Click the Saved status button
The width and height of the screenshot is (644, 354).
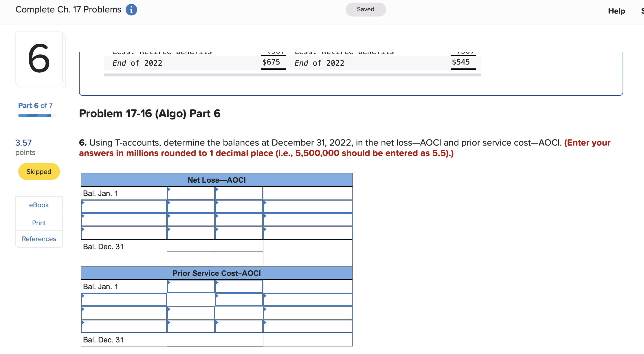tap(365, 10)
